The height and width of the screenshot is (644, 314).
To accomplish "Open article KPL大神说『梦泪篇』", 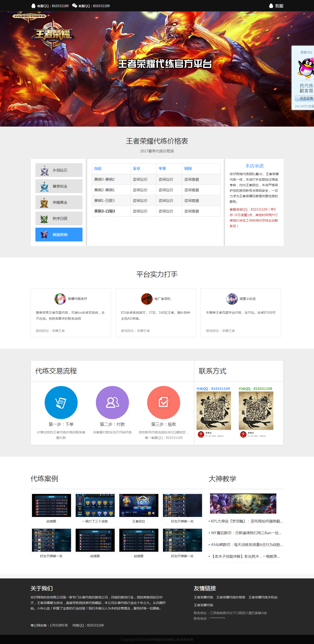I will pyautogui.click(x=247, y=521).
